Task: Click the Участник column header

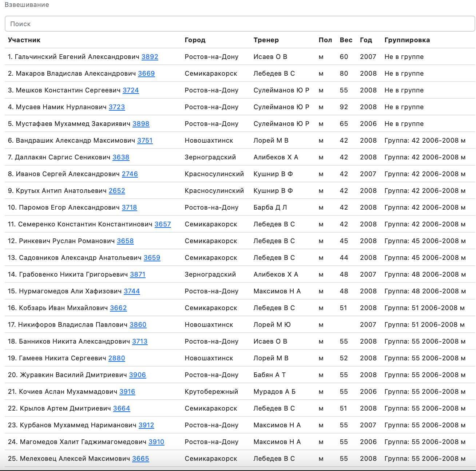Action: (24, 40)
